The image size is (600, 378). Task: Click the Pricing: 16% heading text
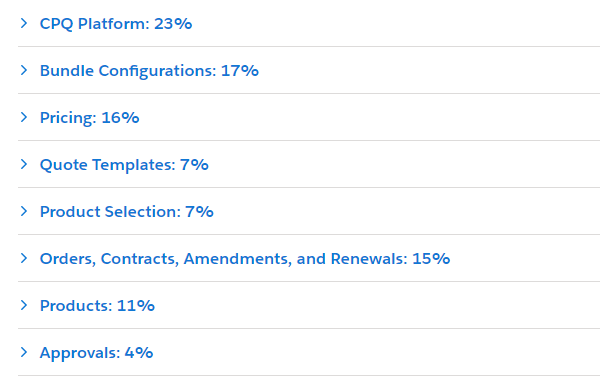pos(90,118)
